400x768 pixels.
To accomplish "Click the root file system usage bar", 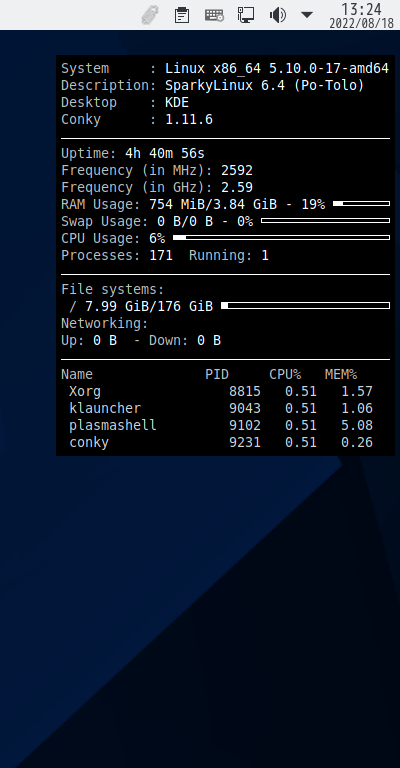I will point(306,306).
